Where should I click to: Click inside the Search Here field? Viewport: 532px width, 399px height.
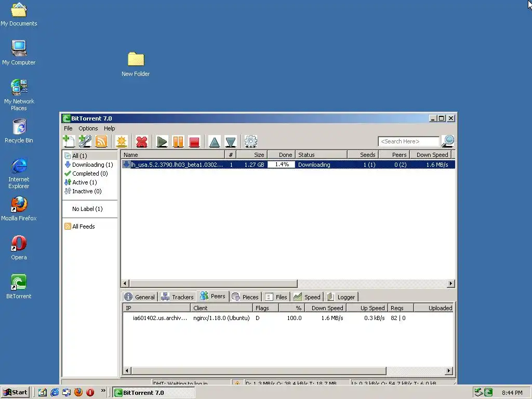[408, 141]
